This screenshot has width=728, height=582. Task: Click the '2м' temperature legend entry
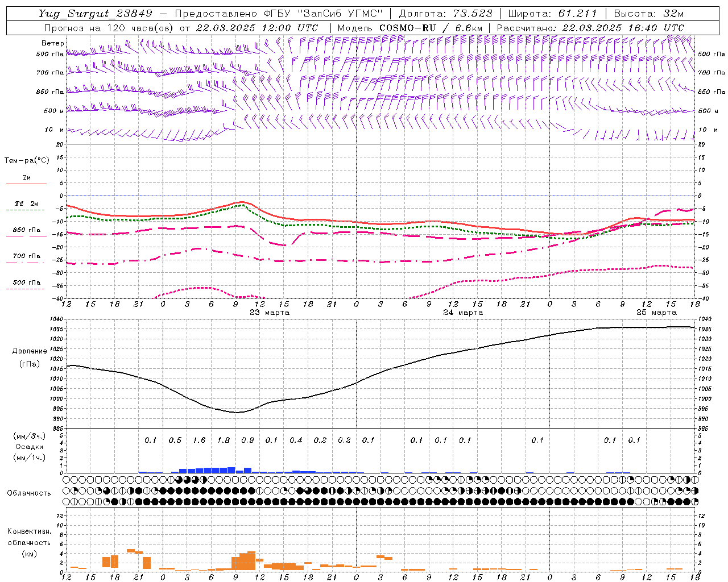27,178
